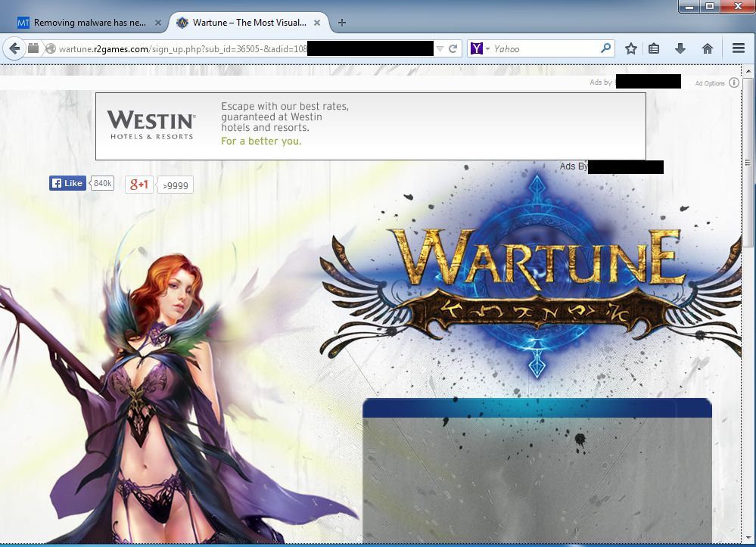This screenshot has width=756, height=547.
Task: Click the 840k like count bubble
Action: coord(102,183)
